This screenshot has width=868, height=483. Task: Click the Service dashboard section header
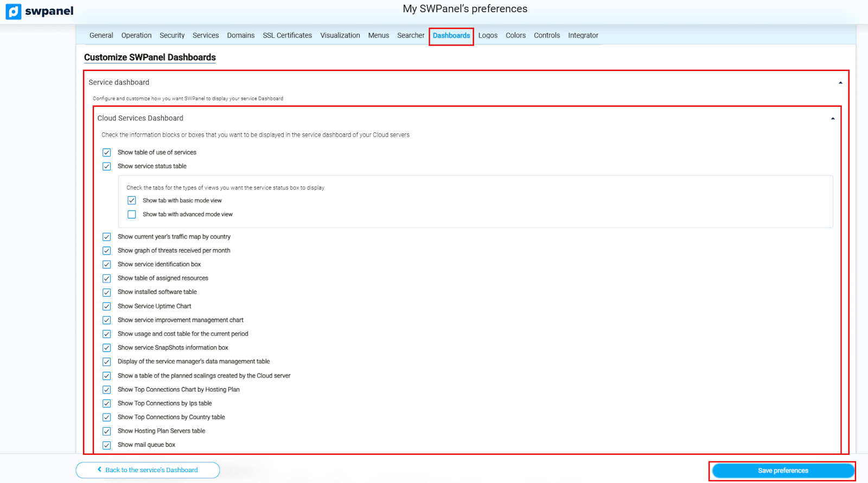pyautogui.click(x=119, y=82)
